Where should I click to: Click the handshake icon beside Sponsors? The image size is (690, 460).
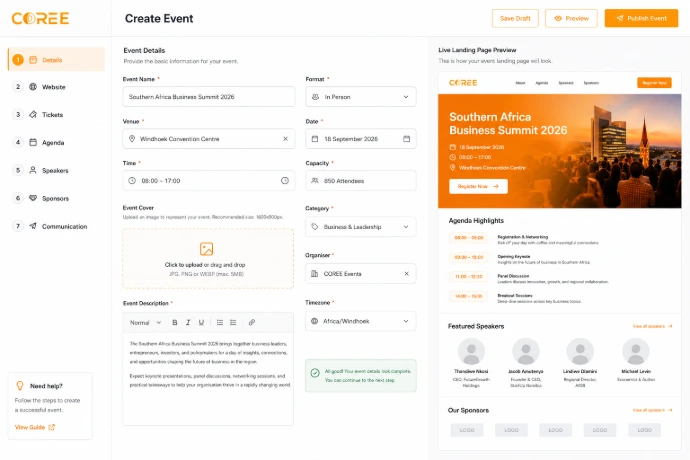pos(33,198)
